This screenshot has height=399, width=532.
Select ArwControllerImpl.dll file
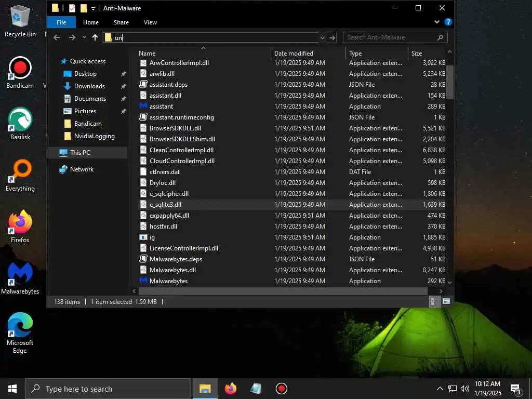[x=179, y=63]
